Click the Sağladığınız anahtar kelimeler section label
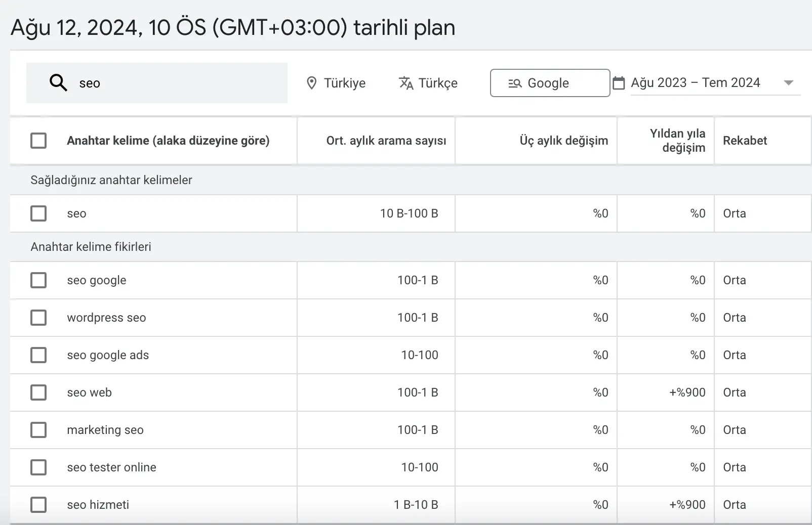 point(111,180)
